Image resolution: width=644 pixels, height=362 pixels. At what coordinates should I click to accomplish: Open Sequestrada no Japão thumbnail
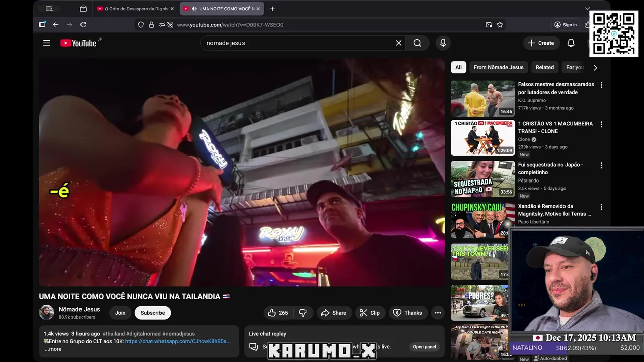click(x=482, y=179)
